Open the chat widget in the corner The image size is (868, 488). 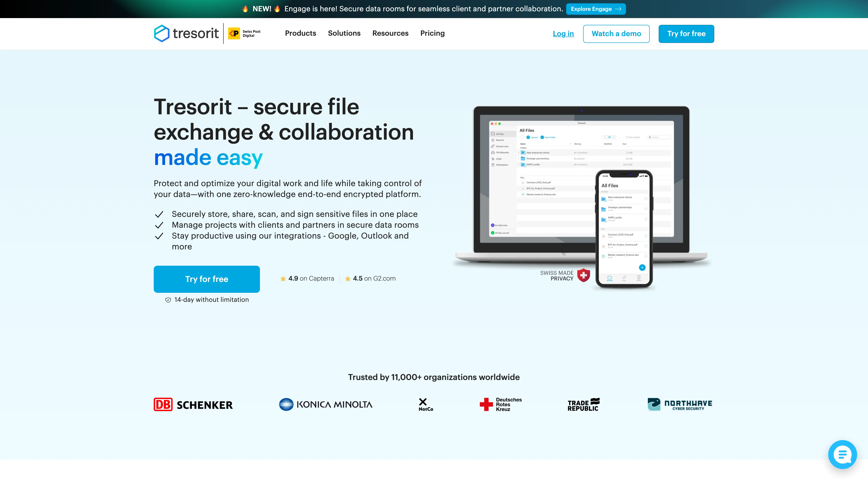[842, 454]
